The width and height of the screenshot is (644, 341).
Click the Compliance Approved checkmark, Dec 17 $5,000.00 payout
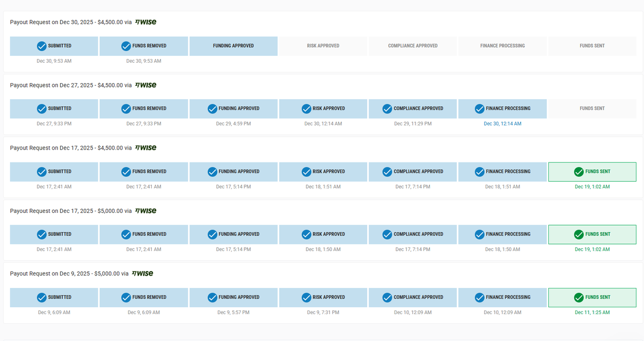(387, 234)
